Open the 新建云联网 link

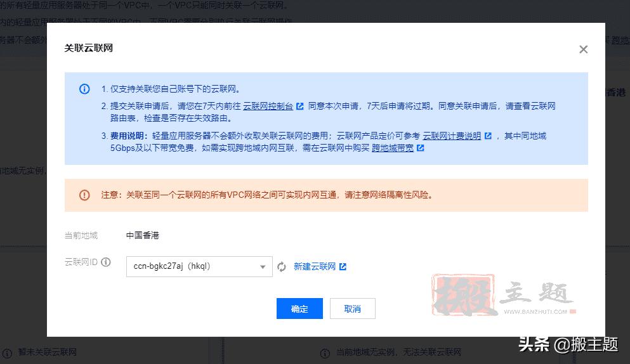coord(315,266)
